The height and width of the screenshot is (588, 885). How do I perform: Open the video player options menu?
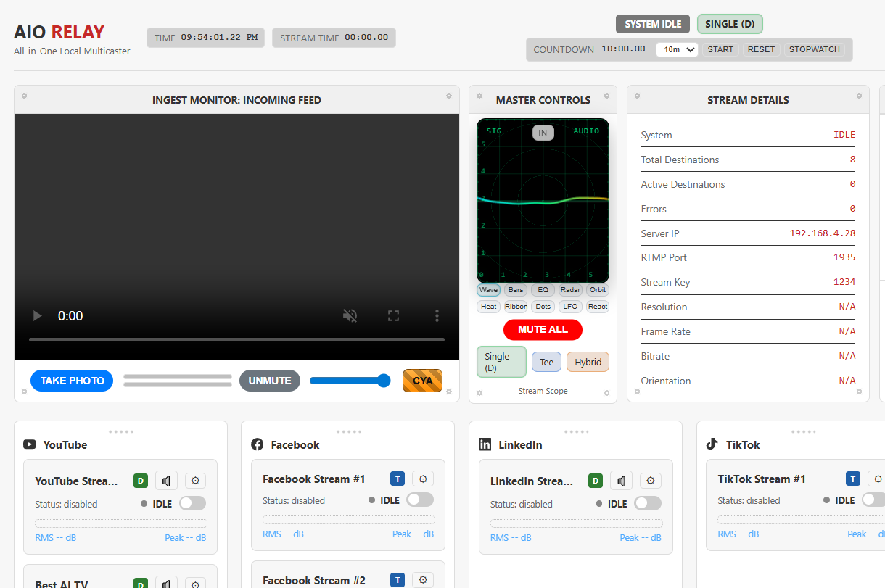(x=437, y=315)
